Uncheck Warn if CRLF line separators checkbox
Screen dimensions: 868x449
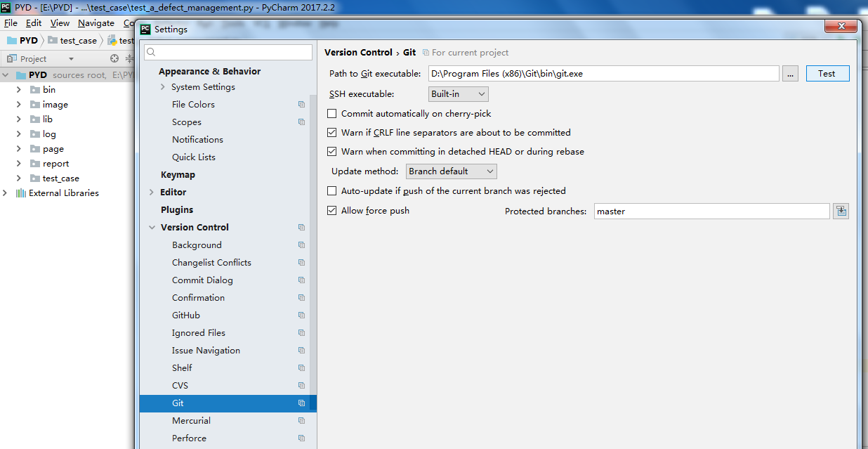pos(332,132)
